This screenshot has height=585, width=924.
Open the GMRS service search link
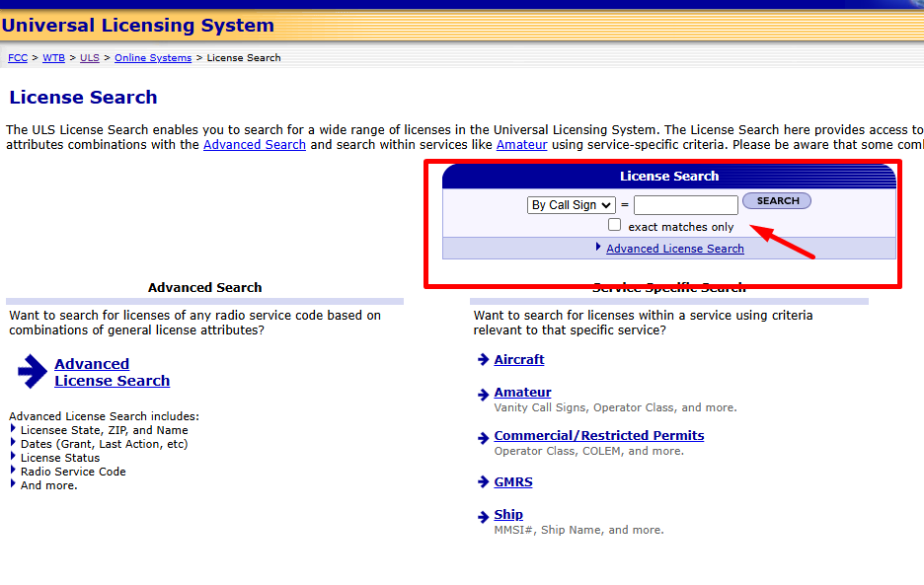point(513,481)
